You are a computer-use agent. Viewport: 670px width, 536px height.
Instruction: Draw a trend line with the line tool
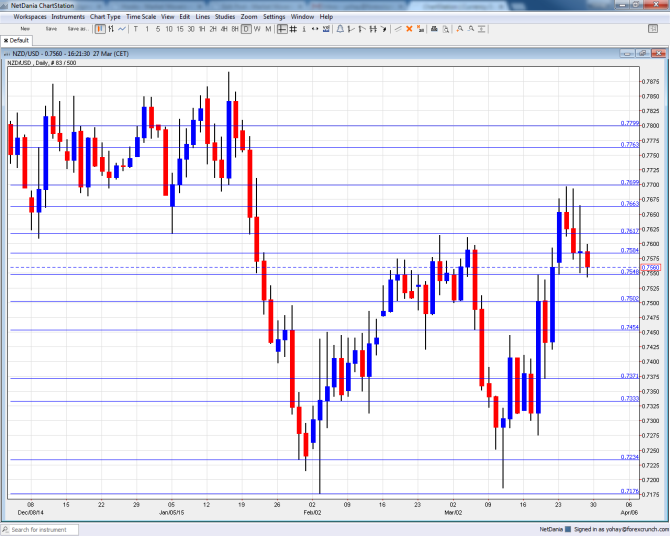tap(398, 29)
